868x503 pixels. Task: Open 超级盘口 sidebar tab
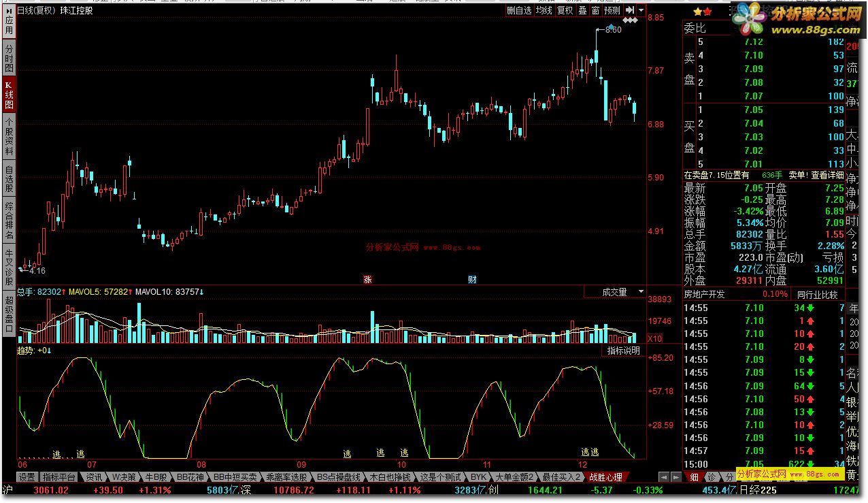[9, 313]
